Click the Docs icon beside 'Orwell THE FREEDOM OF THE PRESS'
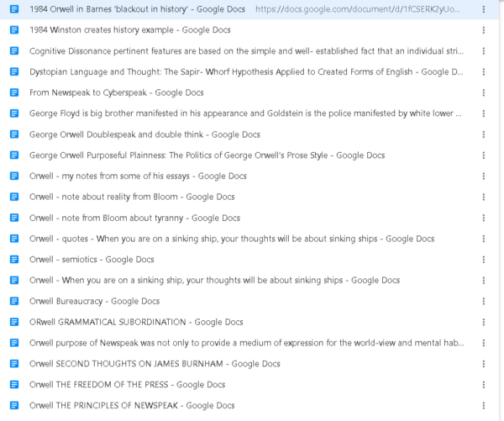 point(14,385)
